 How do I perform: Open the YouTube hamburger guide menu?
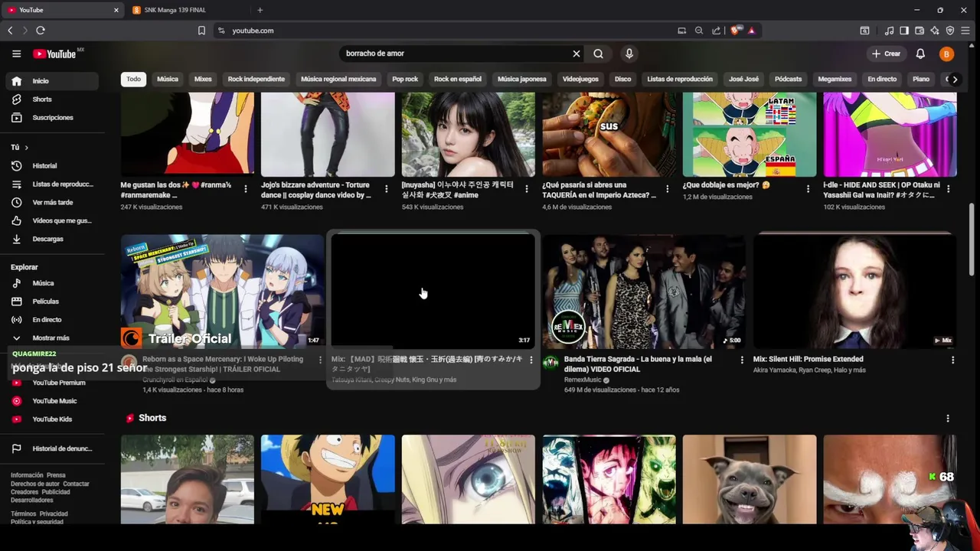pos(16,54)
